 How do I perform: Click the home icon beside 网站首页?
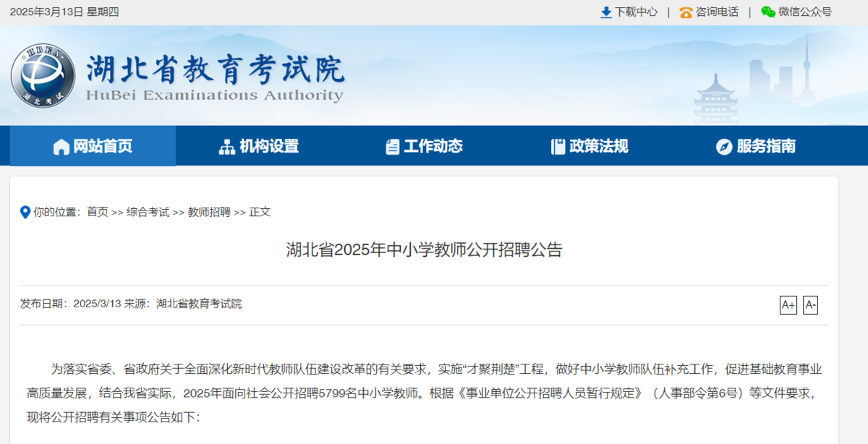tap(61, 147)
